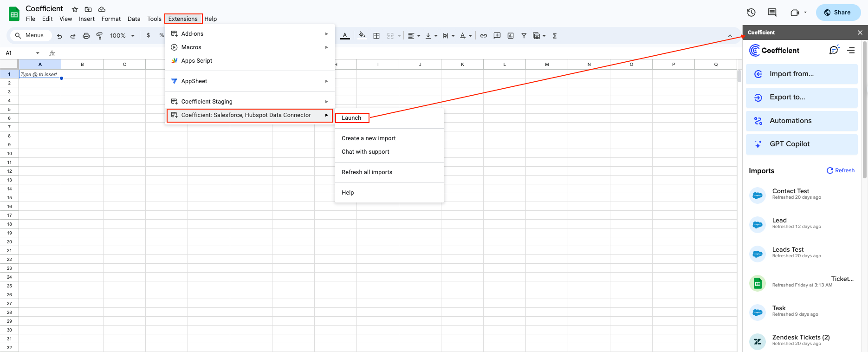Click the insert comment icon
Screen dimensions: 868x352
click(x=497, y=36)
